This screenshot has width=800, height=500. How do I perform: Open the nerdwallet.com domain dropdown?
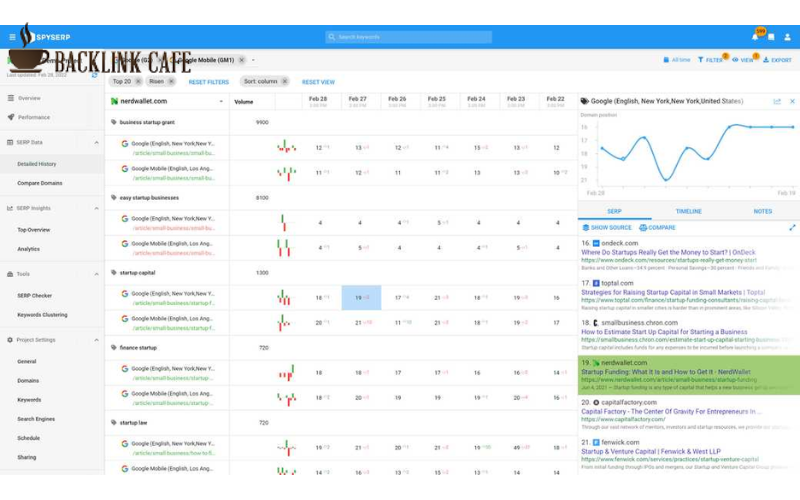(221, 102)
